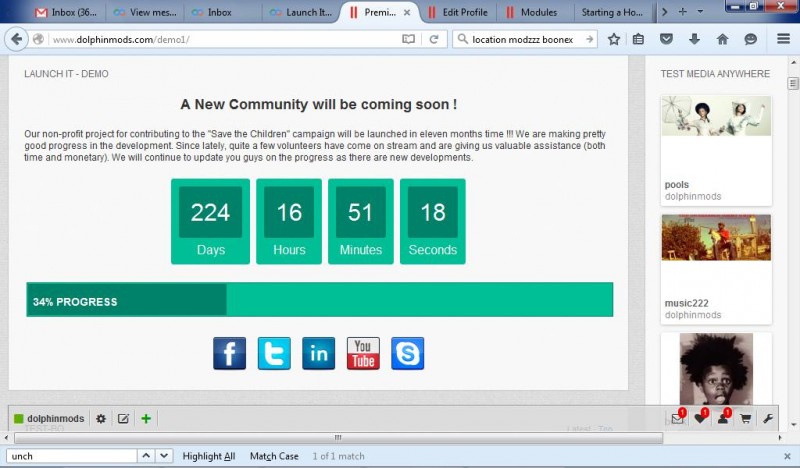
Task: Close the find bar
Action: 787,456
